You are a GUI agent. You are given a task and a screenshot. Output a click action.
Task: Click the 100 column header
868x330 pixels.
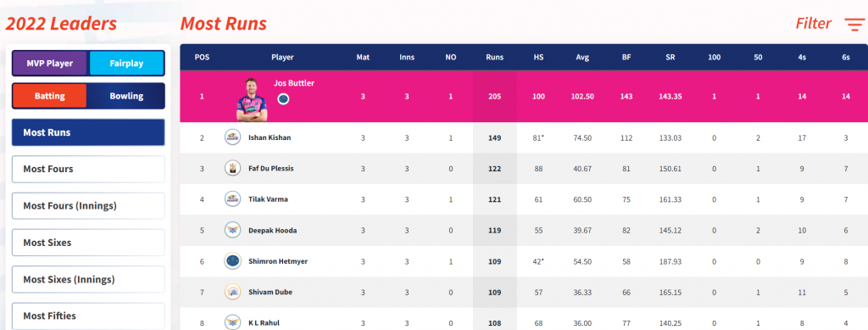click(x=714, y=57)
